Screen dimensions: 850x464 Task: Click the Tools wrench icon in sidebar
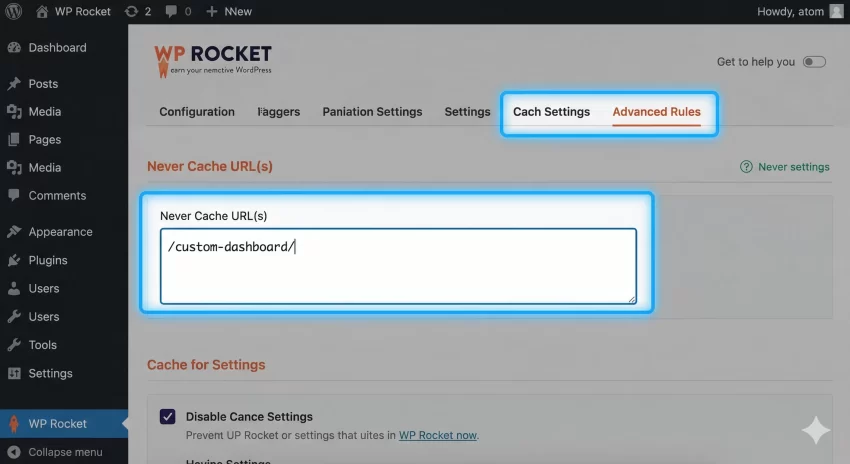pos(14,345)
